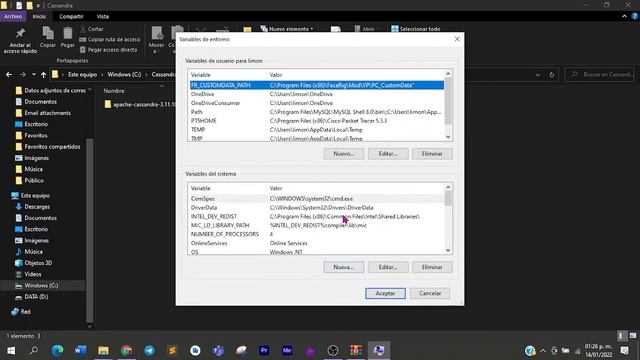Refresh the Explorer folder view
This screenshot has height=360, width=640.
pos(551,75)
